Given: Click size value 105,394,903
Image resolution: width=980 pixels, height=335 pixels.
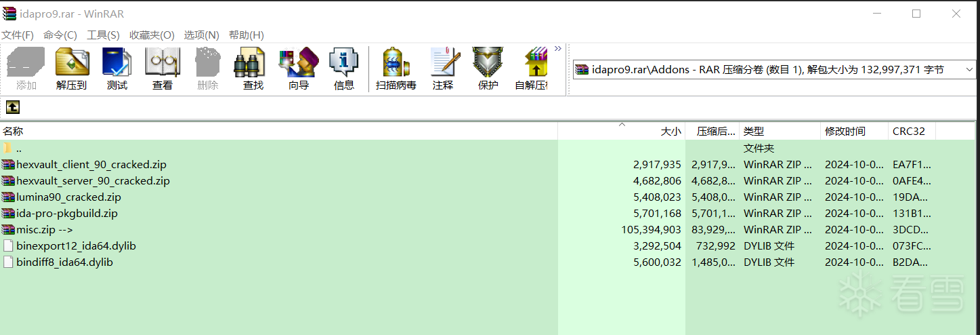Looking at the screenshot, I should (x=651, y=229).
